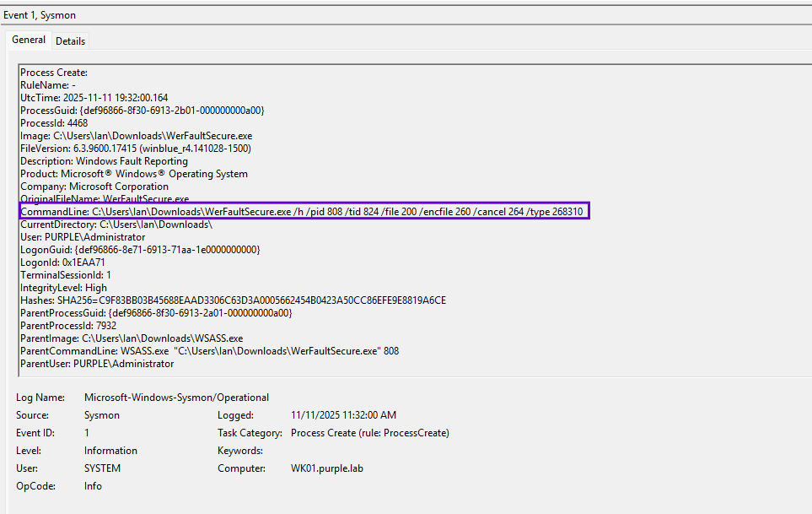Screen dimensions: 812x514
Task: Select the General tab
Action: 29,40
